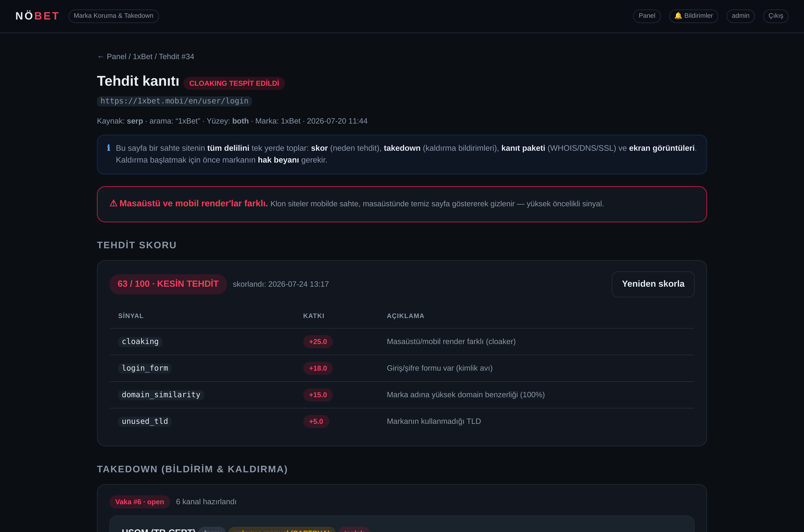Screen dimensions: 804x532
Task: Click the KATKI column header
Action: [313, 316]
